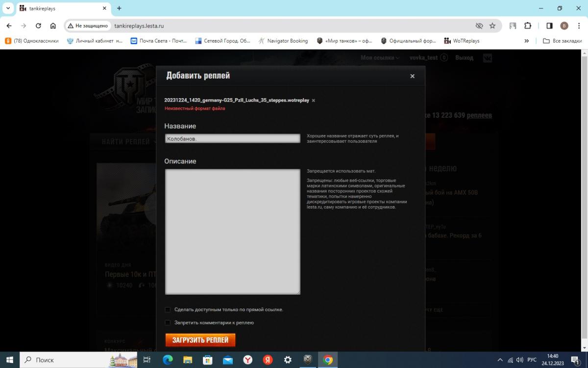
Task: Open File Explorer from the taskbar
Action: tap(188, 360)
